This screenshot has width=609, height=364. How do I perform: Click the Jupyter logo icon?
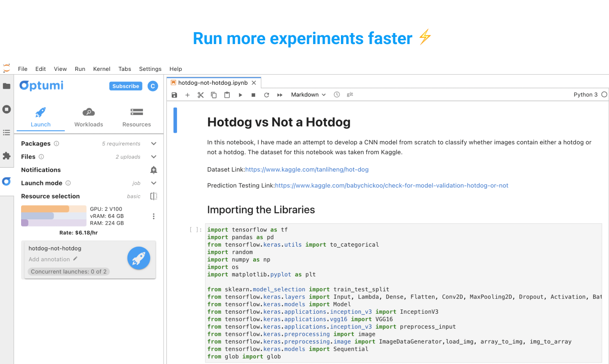coord(6,68)
